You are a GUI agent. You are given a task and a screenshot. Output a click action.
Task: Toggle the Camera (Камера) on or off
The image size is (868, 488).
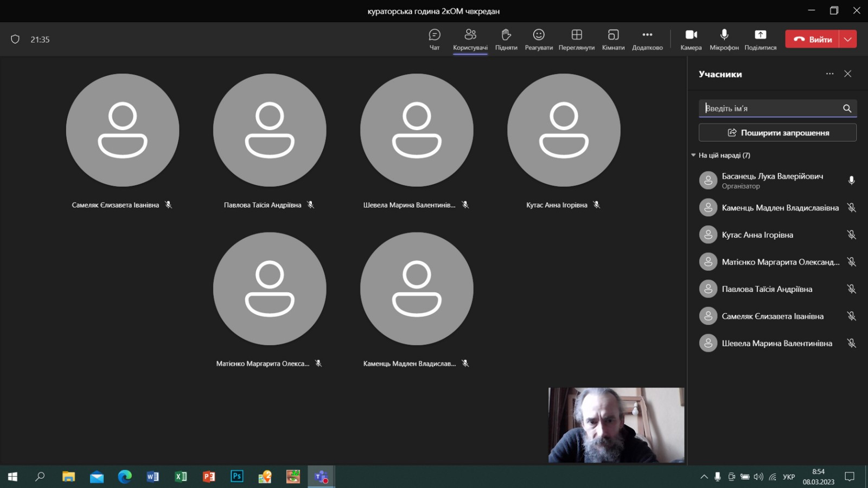click(x=691, y=35)
